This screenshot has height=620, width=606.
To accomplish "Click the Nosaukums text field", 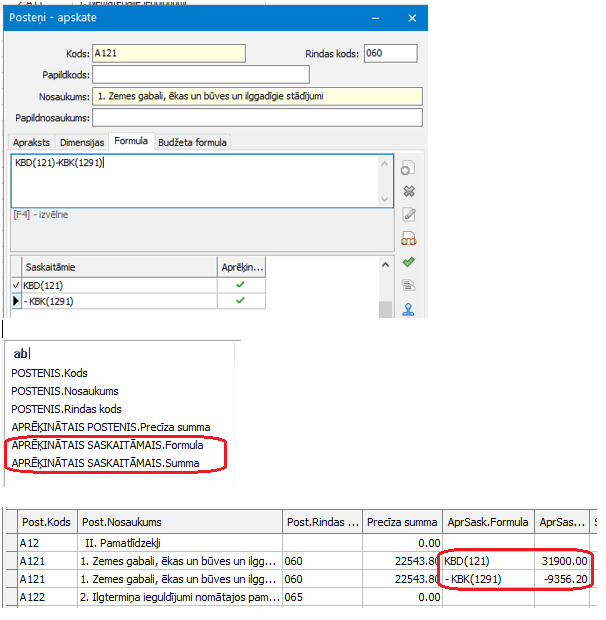I will coord(257,96).
